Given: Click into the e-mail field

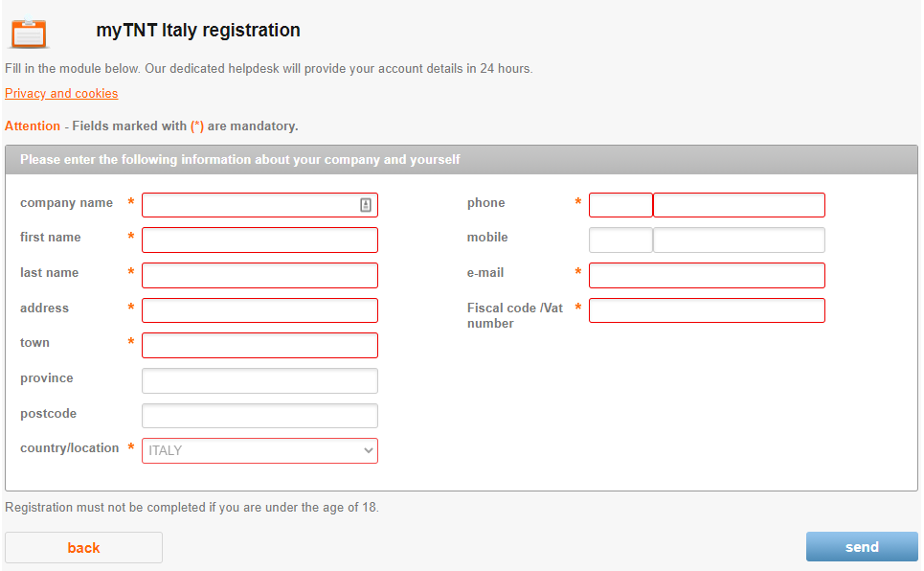Looking at the screenshot, I should 707,275.
